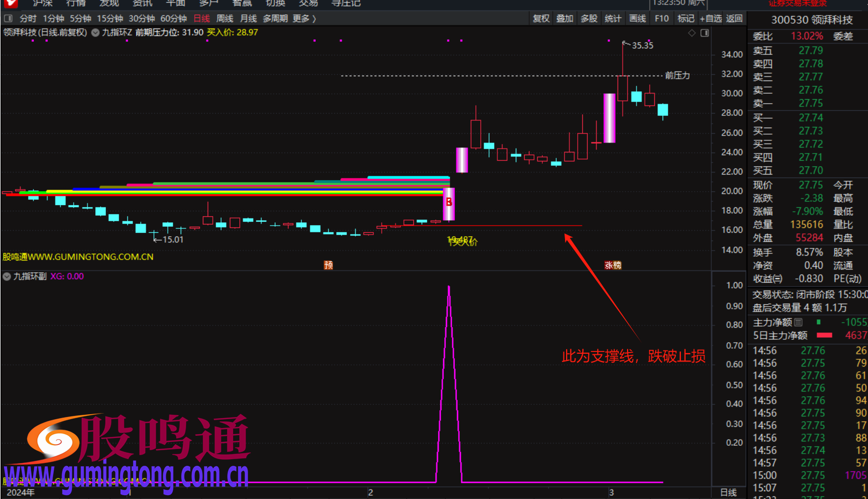The width and height of the screenshot is (868, 499).
Task: Switch to the 周线 weekly chart tab
Action: tap(224, 18)
